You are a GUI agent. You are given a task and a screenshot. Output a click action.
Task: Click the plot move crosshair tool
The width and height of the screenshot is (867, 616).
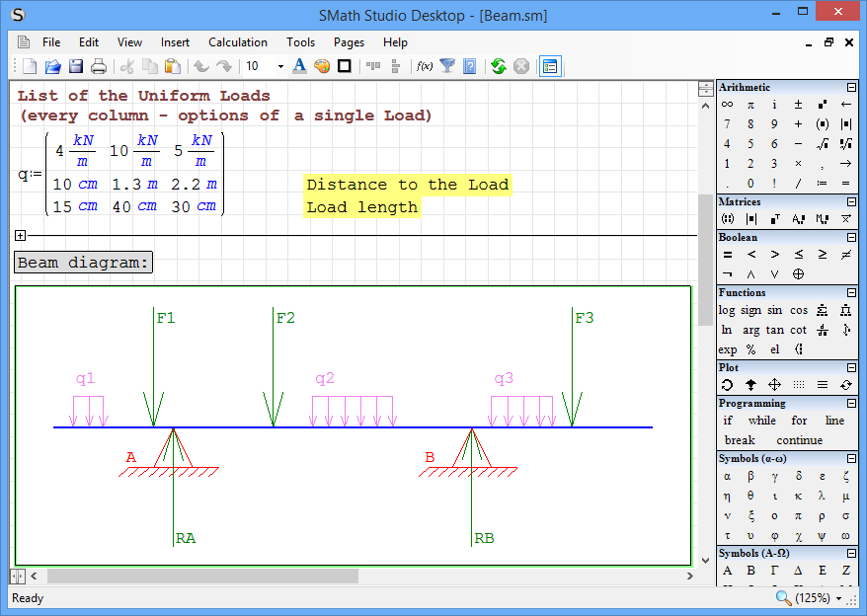tap(774, 385)
